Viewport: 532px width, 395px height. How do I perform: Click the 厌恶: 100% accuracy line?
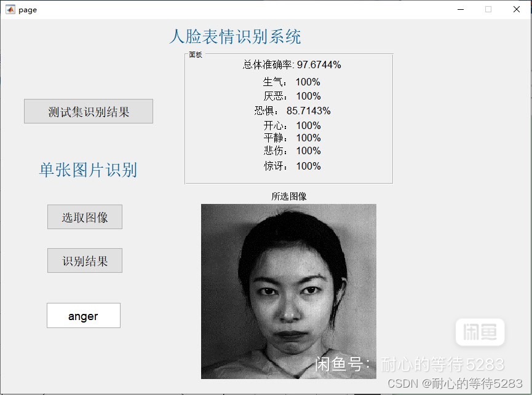(x=292, y=96)
